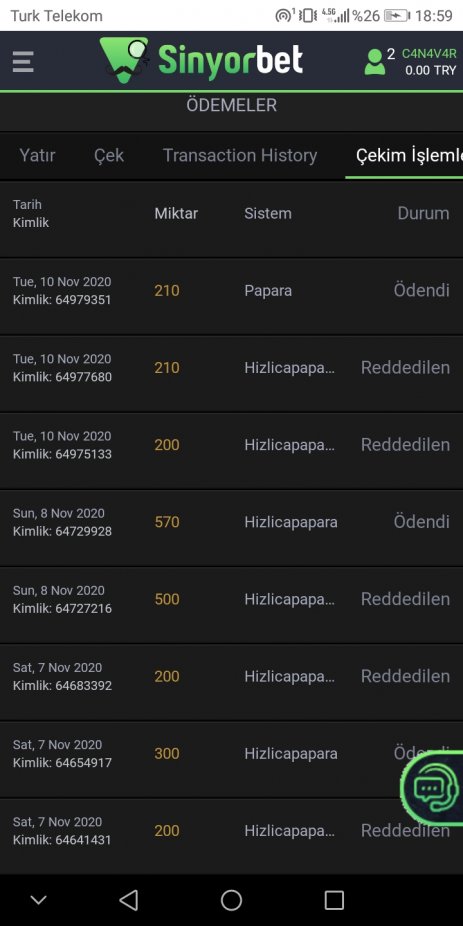
Task: Tap the Durum column header
Action: click(423, 213)
